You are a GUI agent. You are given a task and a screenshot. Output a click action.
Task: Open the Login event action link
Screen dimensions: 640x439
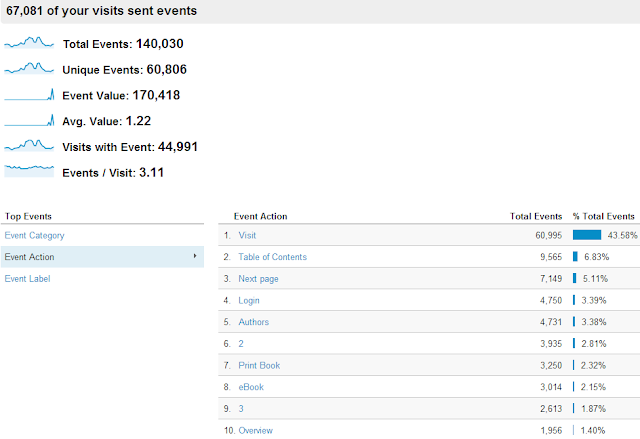coord(249,300)
